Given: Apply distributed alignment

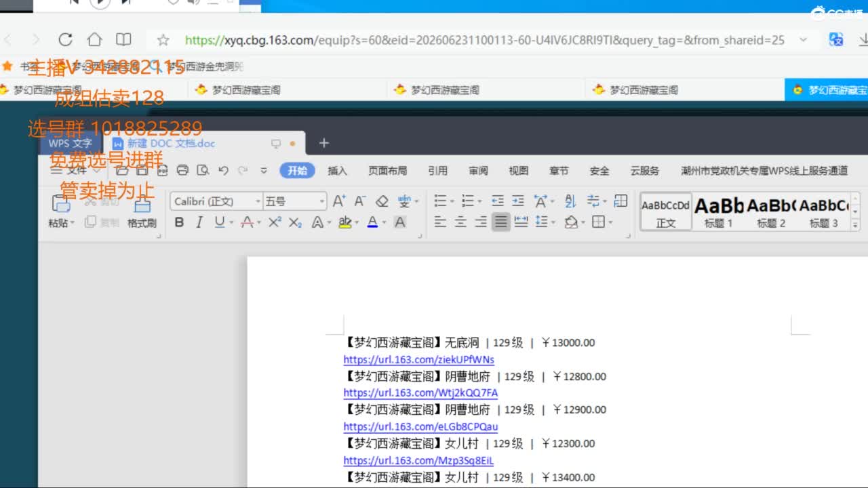Looking at the screenshot, I should point(521,222).
